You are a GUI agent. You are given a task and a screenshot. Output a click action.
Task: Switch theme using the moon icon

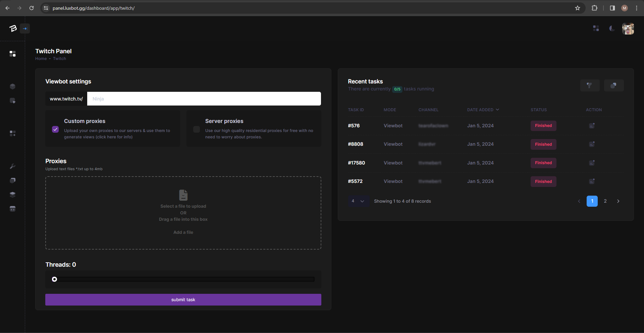pyautogui.click(x=612, y=28)
